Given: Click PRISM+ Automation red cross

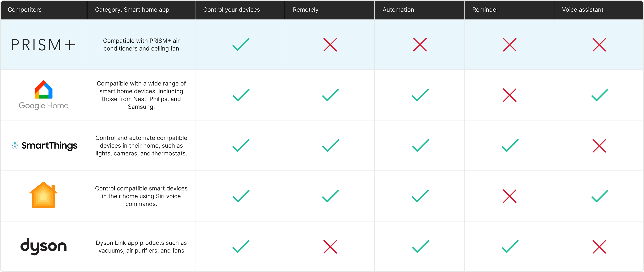Looking at the screenshot, I should pyautogui.click(x=420, y=45).
